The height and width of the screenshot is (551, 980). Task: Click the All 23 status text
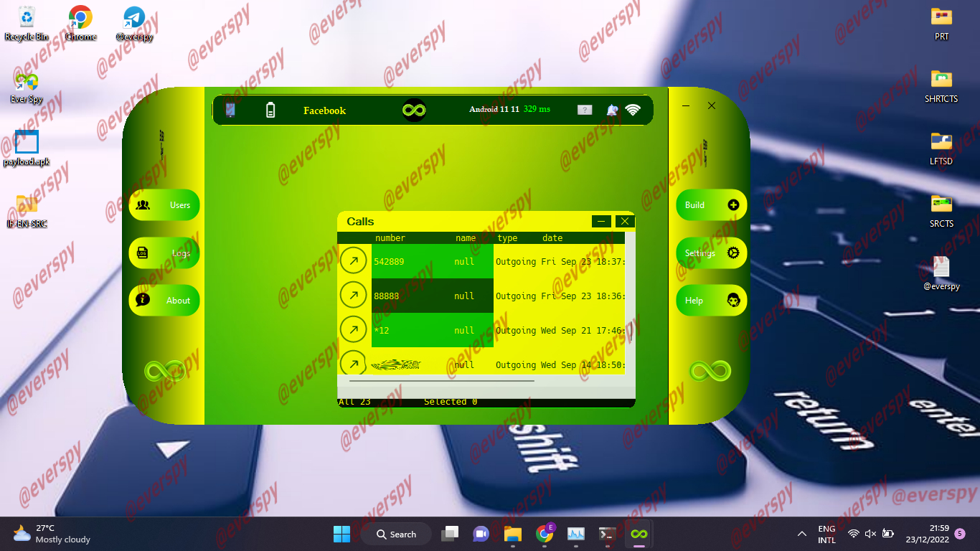click(x=354, y=402)
